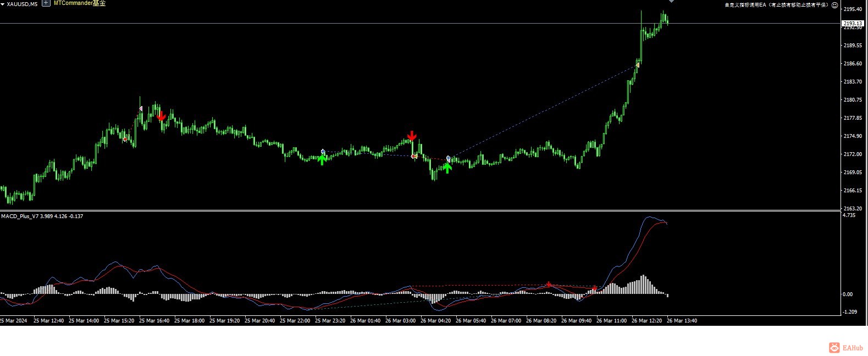
Task: Click the 4.735 MACD scale value
Action: coord(849,215)
